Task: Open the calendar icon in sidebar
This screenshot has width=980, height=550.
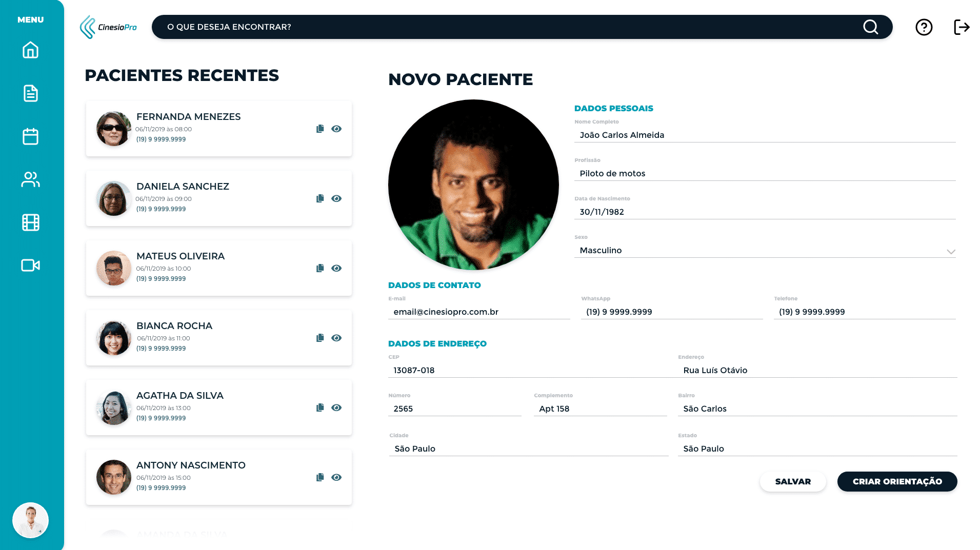Action: 30,136
